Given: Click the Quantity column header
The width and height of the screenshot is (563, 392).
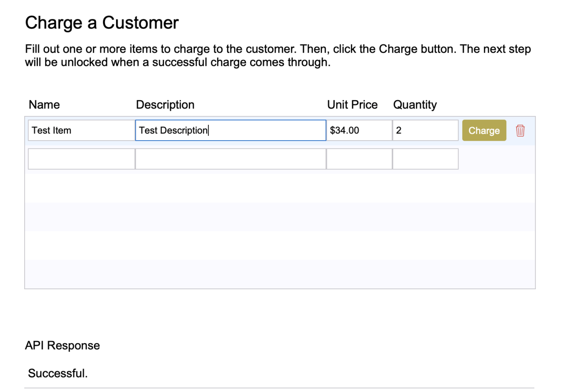Looking at the screenshot, I should coord(415,105).
